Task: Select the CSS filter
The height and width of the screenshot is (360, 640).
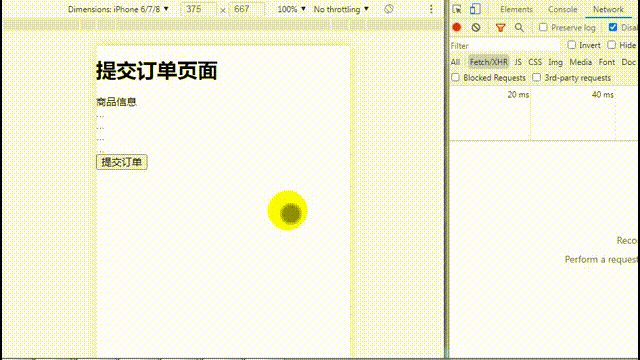Action: tap(535, 62)
